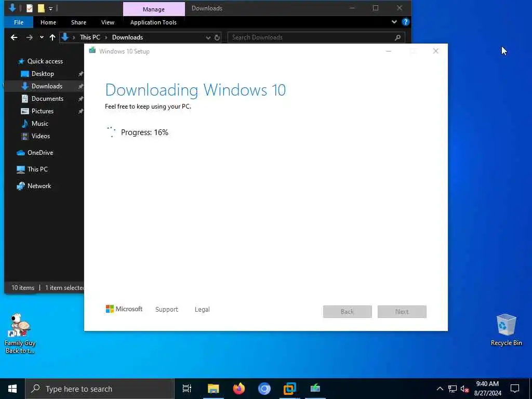Open the Action Center notifications icon
The height and width of the screenshot is (399, 532).
tap(515, 389)
